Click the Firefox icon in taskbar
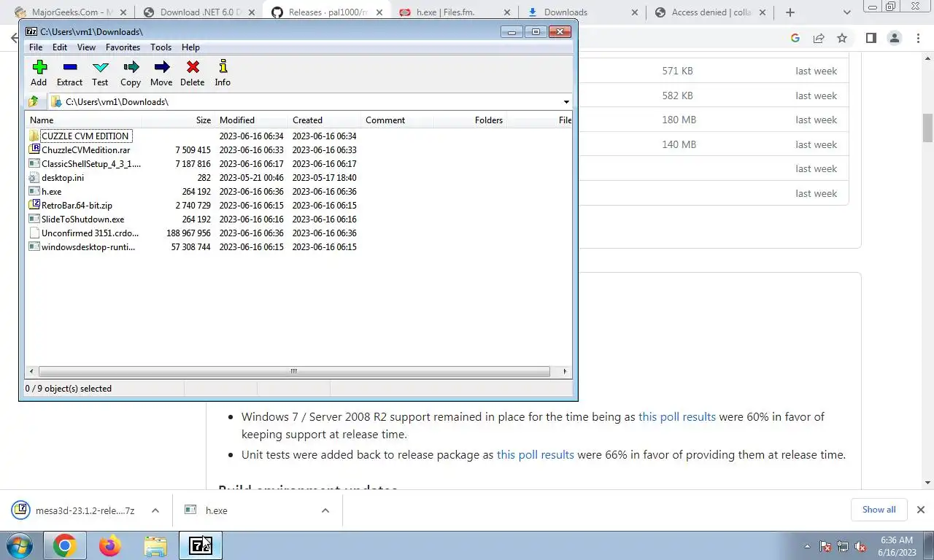 pos(110,545)
